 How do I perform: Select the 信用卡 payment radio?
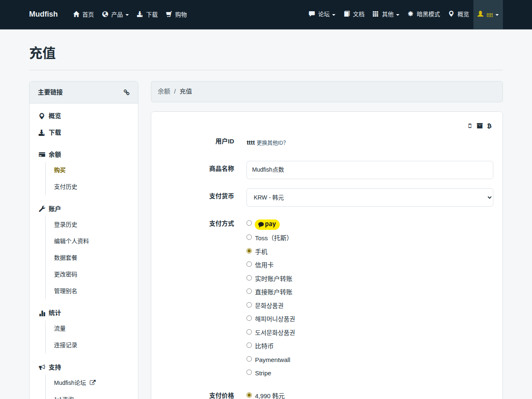249,264
